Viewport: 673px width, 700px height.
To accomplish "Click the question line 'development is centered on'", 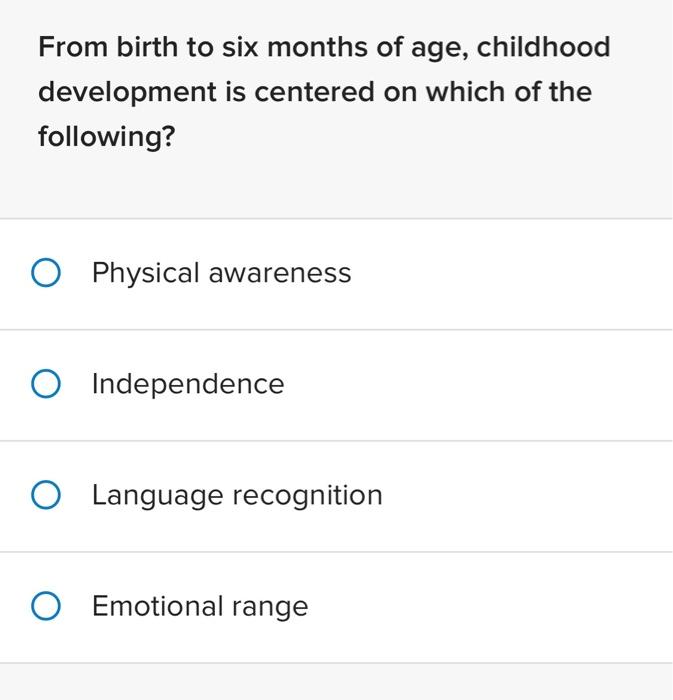I will point(314,92).
